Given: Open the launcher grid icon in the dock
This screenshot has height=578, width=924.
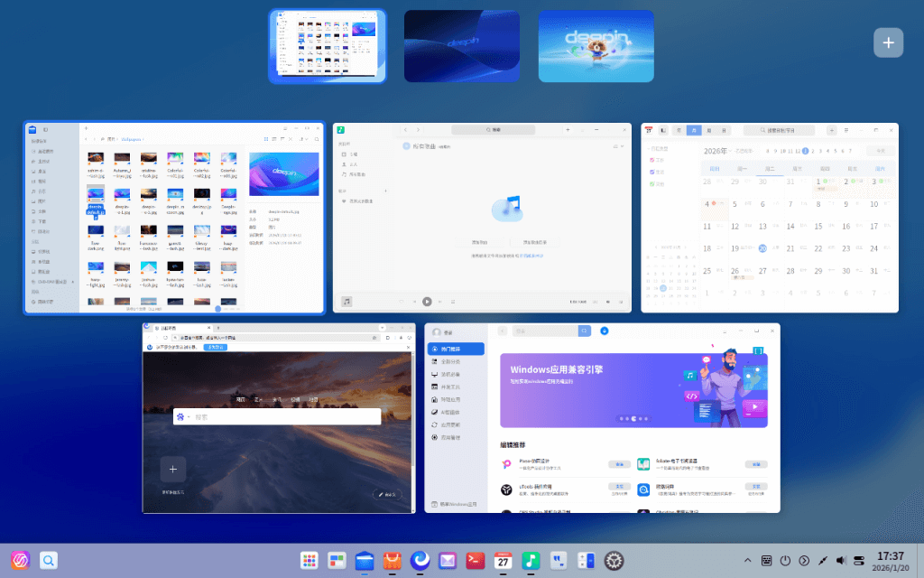Looking at the screenshot, I should tap(309, 560).
